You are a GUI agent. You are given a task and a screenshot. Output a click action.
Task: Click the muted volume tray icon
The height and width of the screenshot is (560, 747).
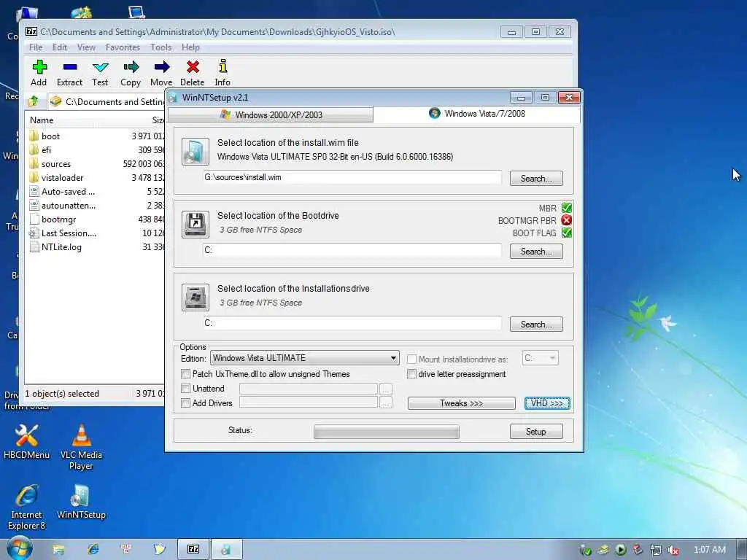673,550
